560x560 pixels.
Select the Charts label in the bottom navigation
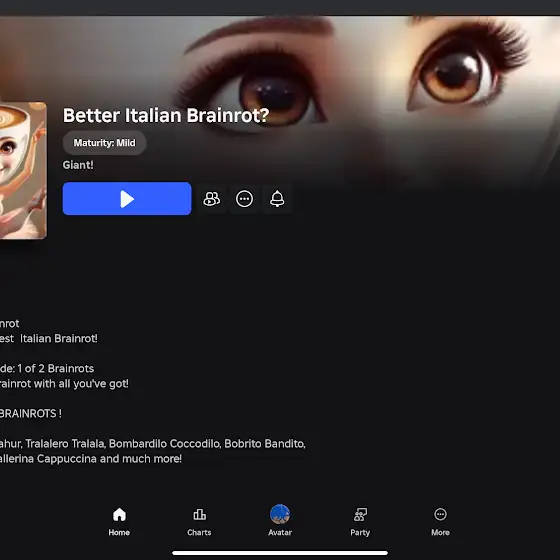[199, 532]
